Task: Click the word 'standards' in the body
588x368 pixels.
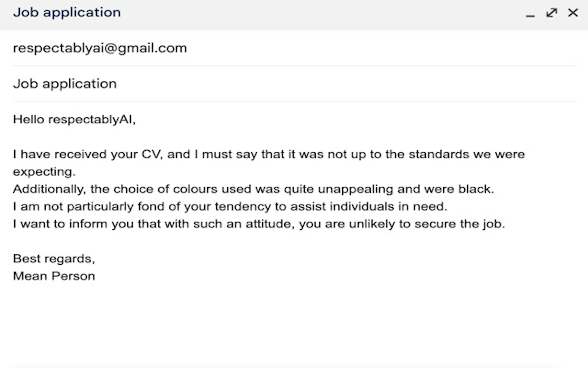Action: [438, 154]
